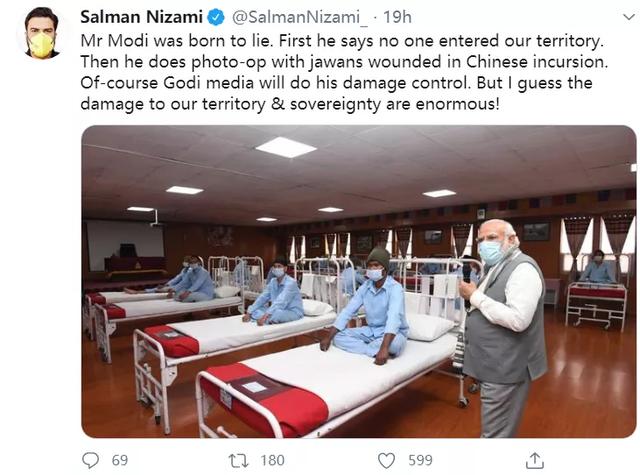The image size is (640, 475).
Task: Open Salman Nizami's profile avatar
Action: (x=40, y=33)
